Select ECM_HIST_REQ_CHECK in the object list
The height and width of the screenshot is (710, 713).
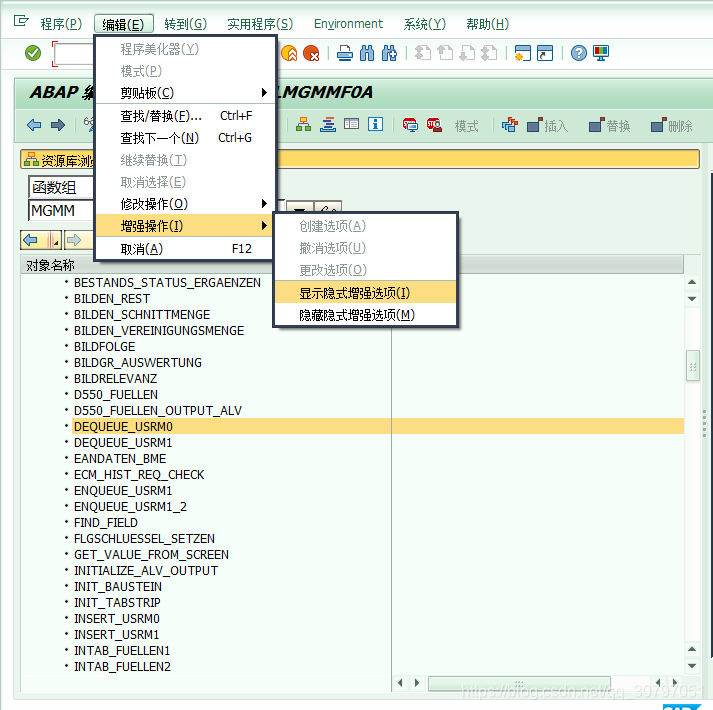(x=139, y=474)
